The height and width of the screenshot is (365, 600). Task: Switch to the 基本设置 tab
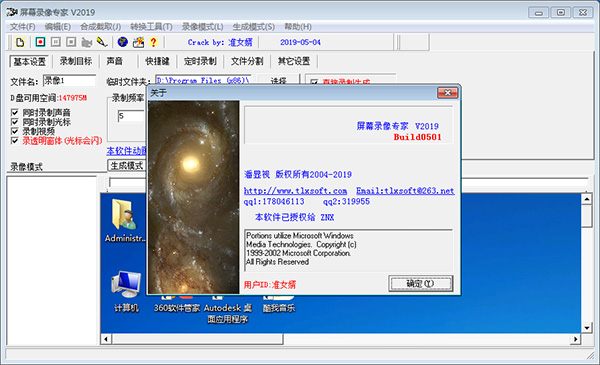pos(29,61)
